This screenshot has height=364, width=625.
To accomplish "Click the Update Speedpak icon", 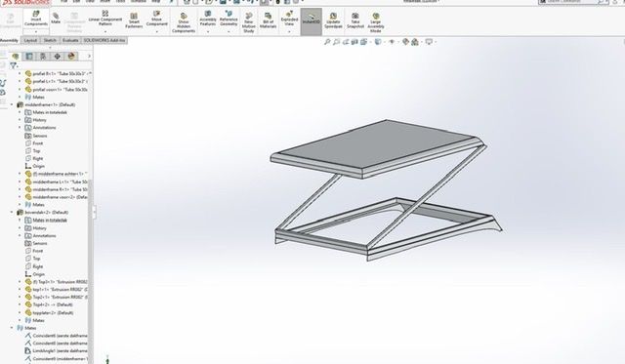I will coord(333,20).
